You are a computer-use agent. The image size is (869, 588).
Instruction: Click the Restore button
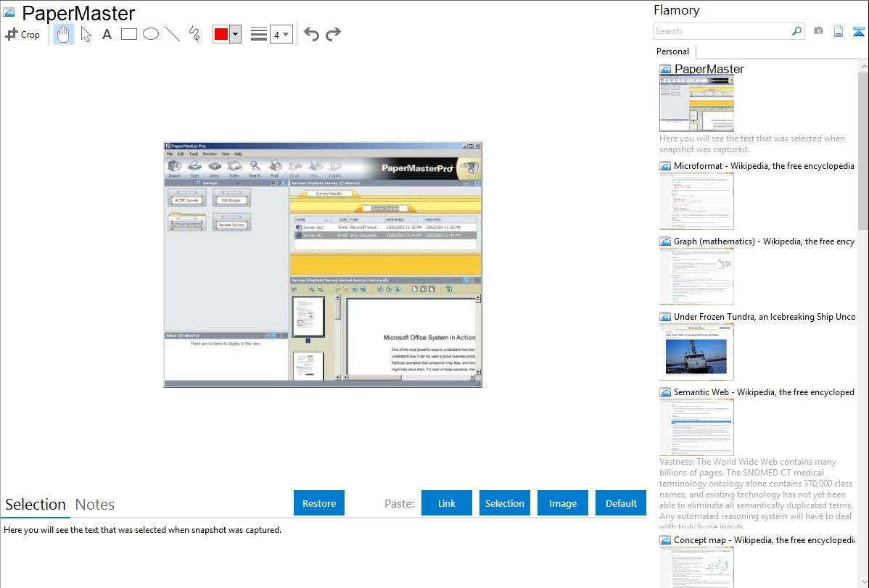(x=319, y=503)
